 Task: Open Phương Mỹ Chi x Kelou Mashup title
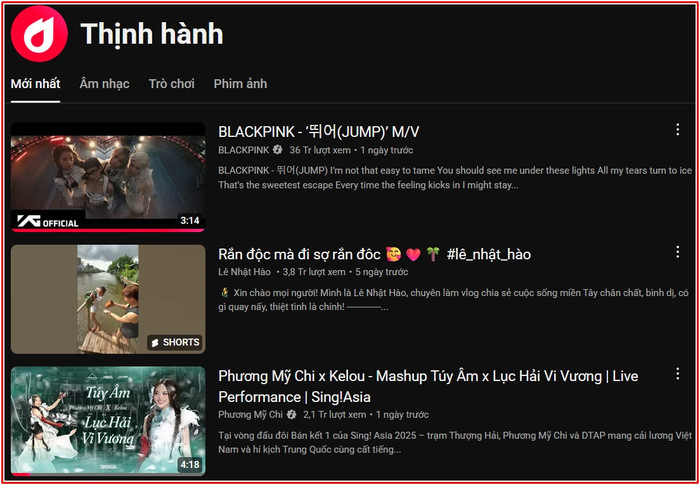point(428,387)
